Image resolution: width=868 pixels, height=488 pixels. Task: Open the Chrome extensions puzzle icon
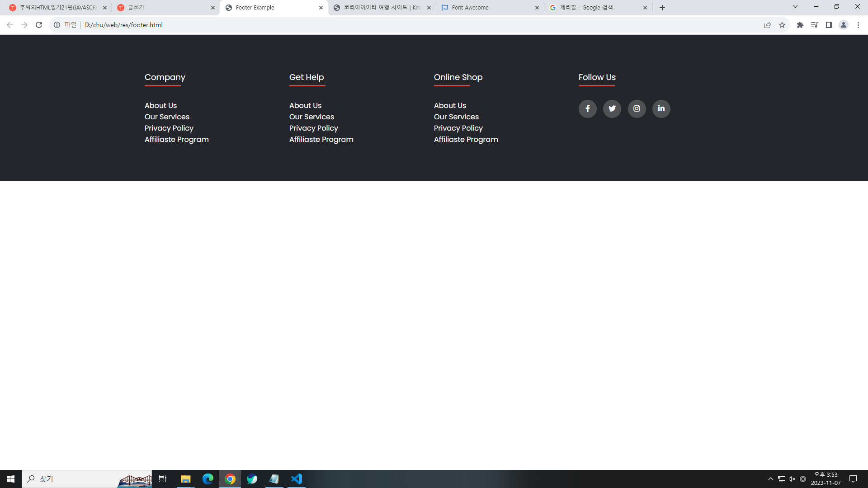tap(800, 25)
